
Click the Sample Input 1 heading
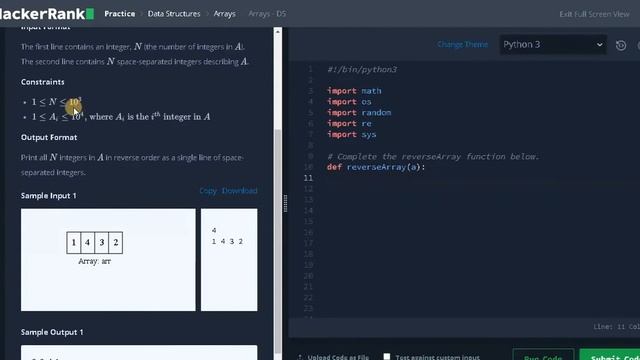[x=49, y=196]
